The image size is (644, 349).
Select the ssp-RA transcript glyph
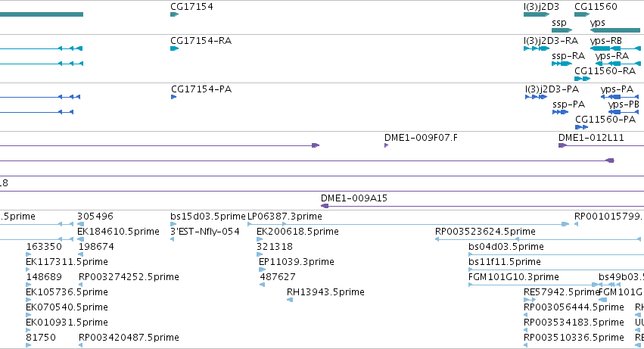pos(562,64)
